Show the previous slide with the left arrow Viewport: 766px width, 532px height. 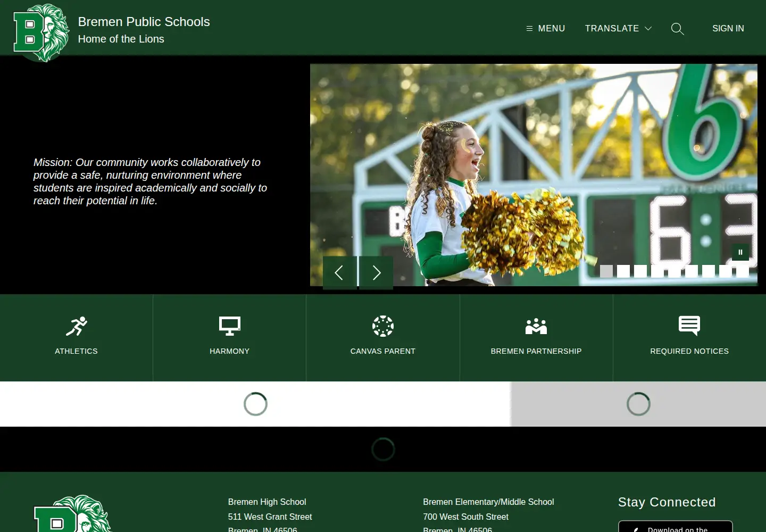339,272
